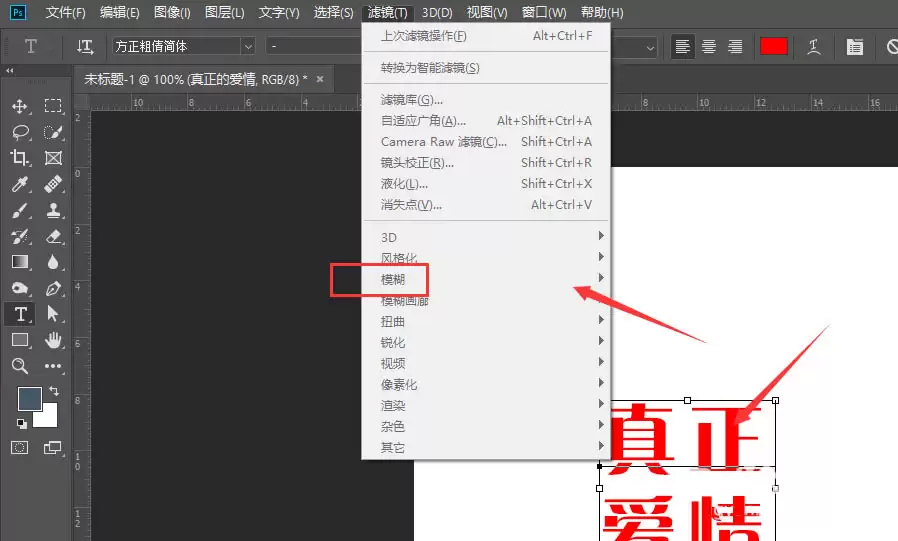Open the font family dropdown 方正粗倩简体
The width and height of the screenshot is (898, 541).
(x=248, y=46)
